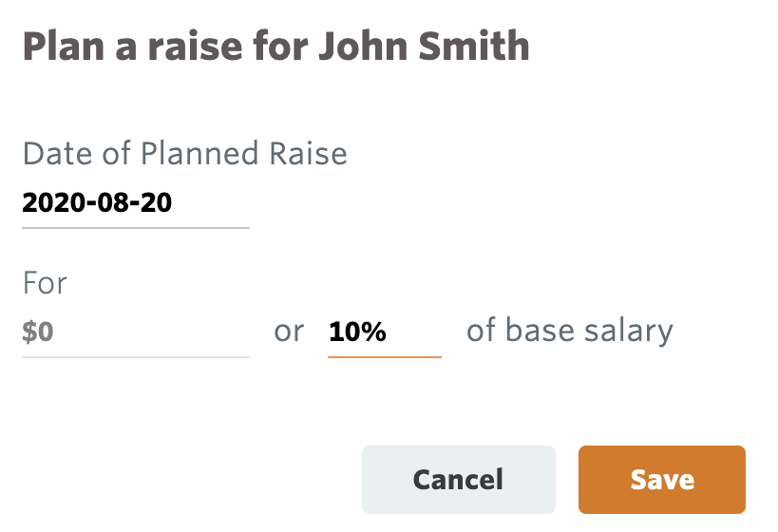Place cursor in the $0 raise amount
The width and height of the screenshot is (778, 532).
click(135, 332)
